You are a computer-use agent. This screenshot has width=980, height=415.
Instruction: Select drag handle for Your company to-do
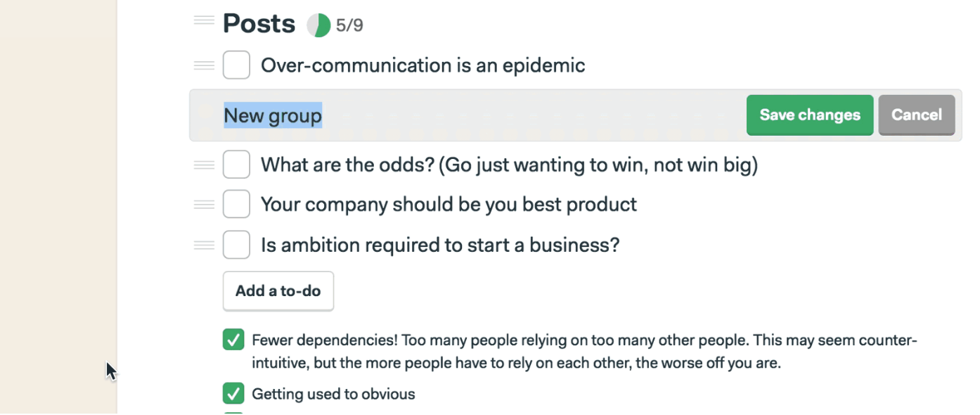204,205
